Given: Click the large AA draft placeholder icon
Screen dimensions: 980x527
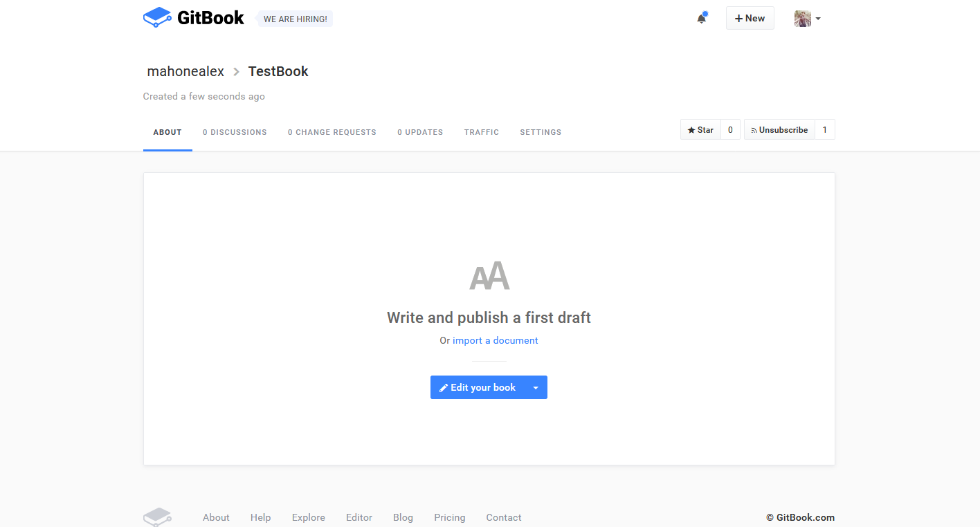Looking at the screenshot, I should click(489, 275).
